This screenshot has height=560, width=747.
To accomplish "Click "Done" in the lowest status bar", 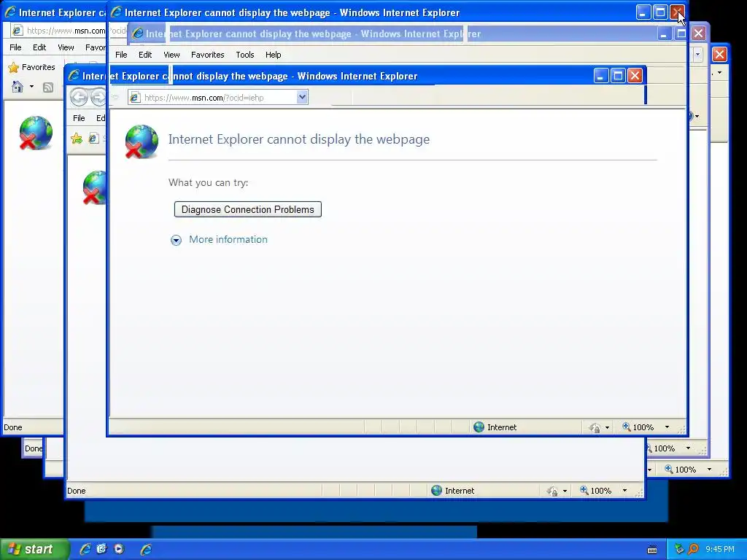I will [76, 491].
